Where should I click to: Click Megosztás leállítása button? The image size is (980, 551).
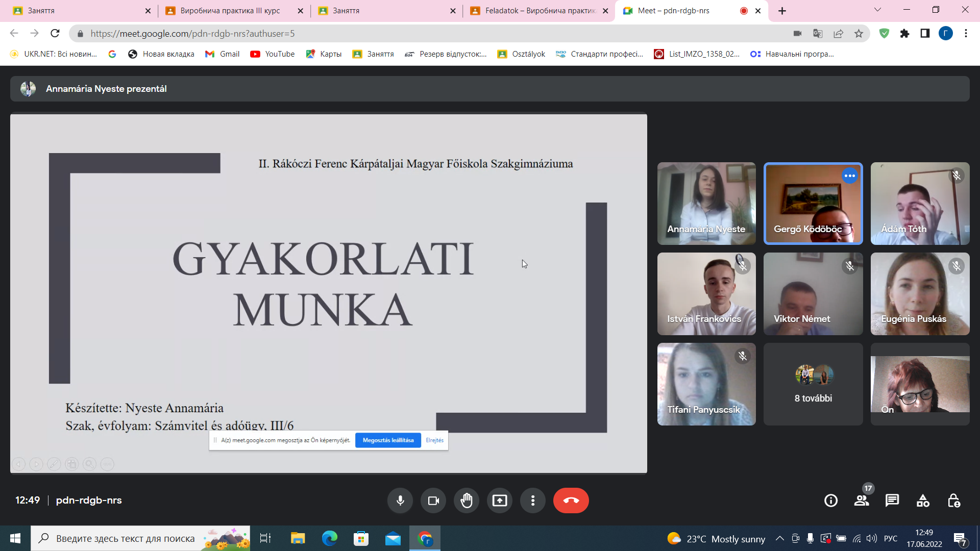[388, 440]
